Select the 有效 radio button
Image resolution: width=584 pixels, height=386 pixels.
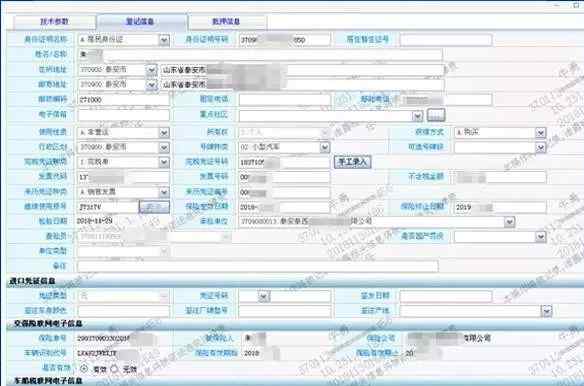point(84,368)
